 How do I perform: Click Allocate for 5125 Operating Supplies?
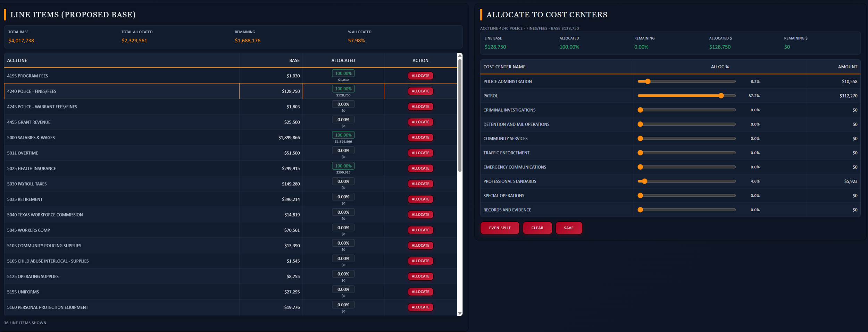point(420,276)
